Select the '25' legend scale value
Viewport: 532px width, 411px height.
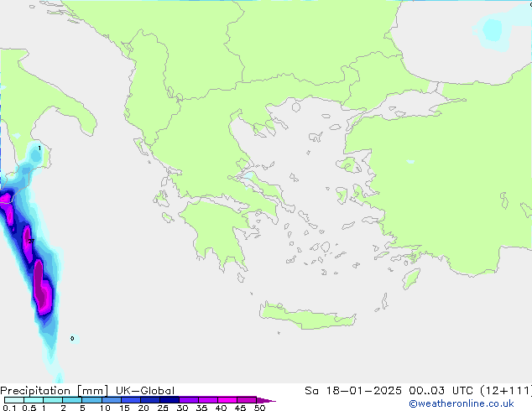(x=163, y=408)
